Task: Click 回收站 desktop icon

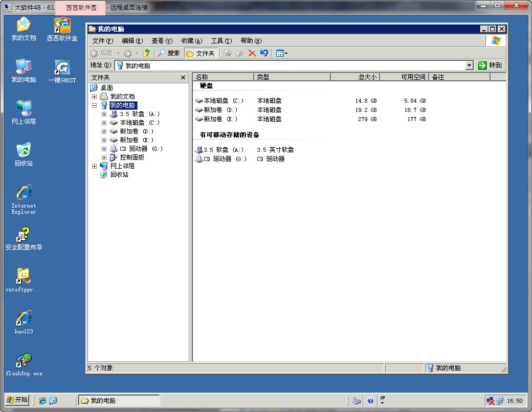Action: [x=24, y=154]
